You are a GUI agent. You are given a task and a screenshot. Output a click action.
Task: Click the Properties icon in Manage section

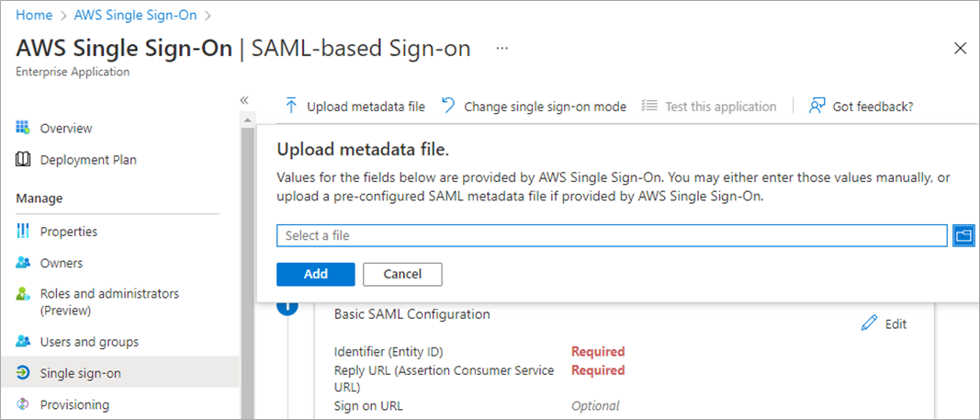[x=24, y=232]
